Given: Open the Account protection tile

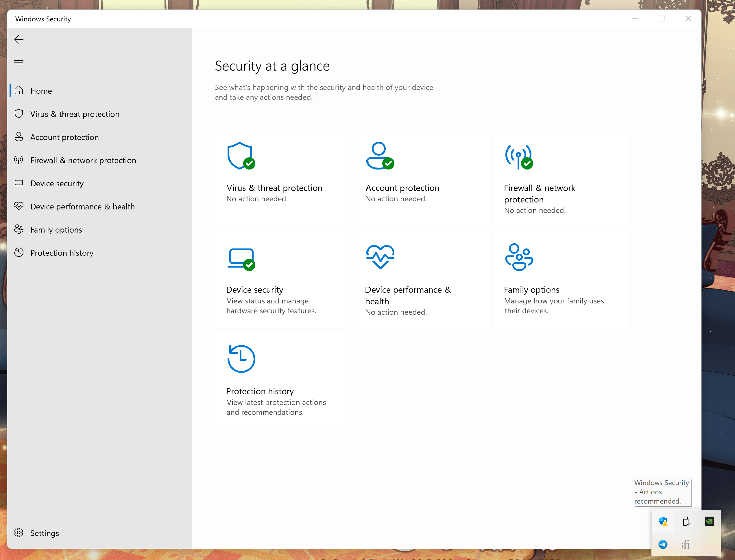Looking at the screenshot, I should click(x=421, y=177).
